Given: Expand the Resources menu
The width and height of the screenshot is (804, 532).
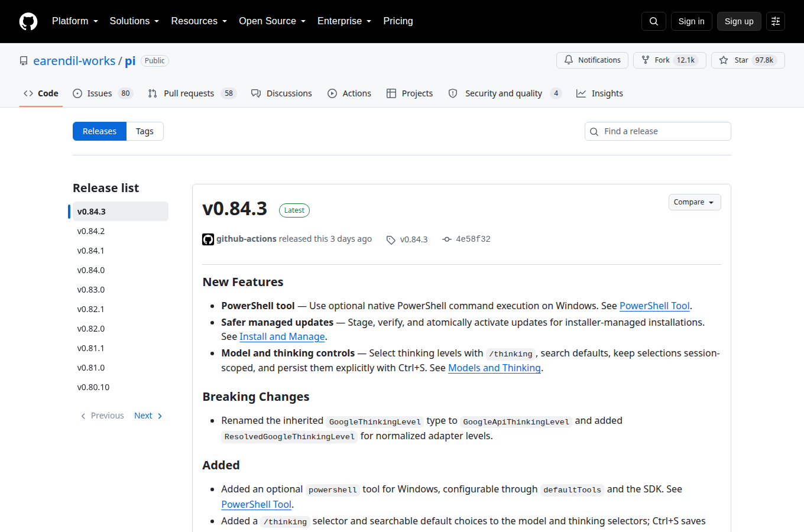Looking at the screenshot, I should coord(199,21).
